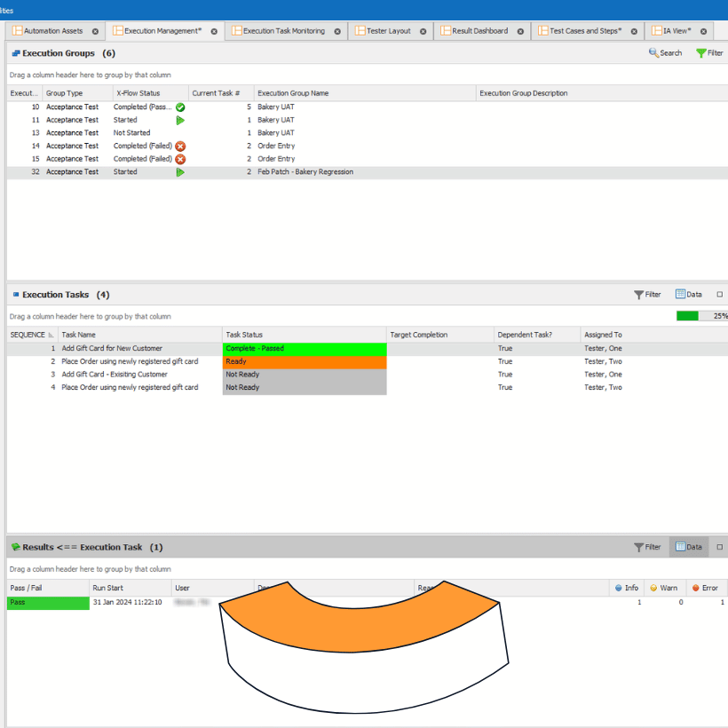Click failed icon for group 14

[180, 146]
